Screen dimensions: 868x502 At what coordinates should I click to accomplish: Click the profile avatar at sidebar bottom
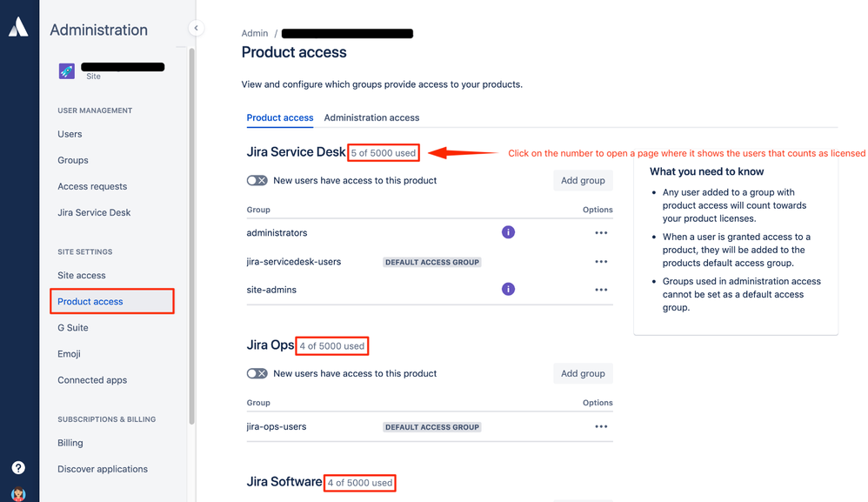coord(19,492)
